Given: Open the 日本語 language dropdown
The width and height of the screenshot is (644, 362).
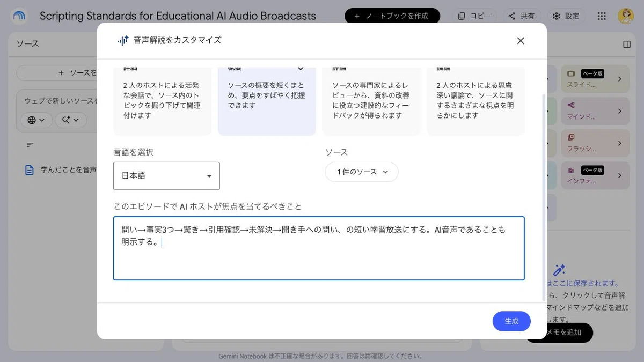Looking at the screenshot, I should (x=166, y=176).
